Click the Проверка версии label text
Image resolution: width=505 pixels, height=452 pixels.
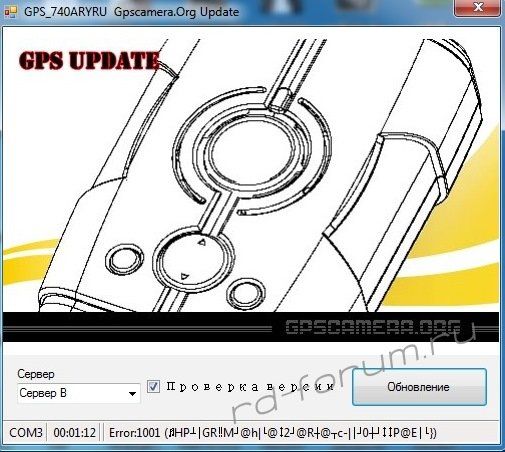coord(250,387)
